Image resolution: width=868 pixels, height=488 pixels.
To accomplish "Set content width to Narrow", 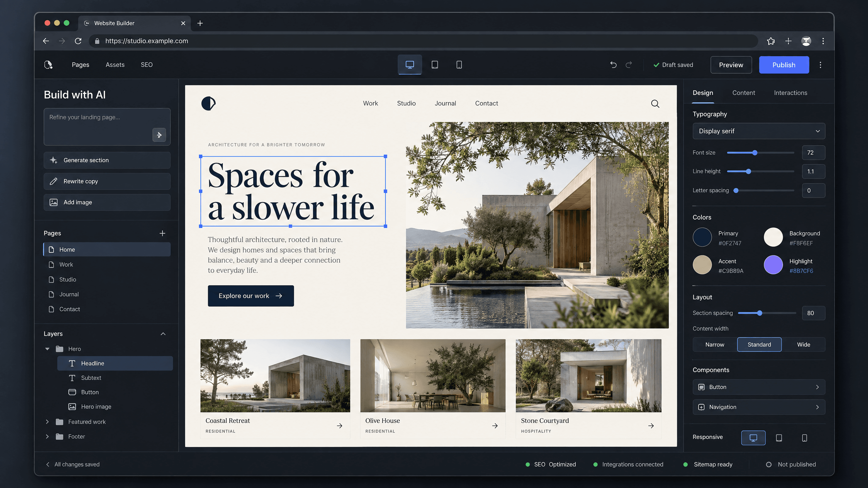I will (x=715, y=344).
